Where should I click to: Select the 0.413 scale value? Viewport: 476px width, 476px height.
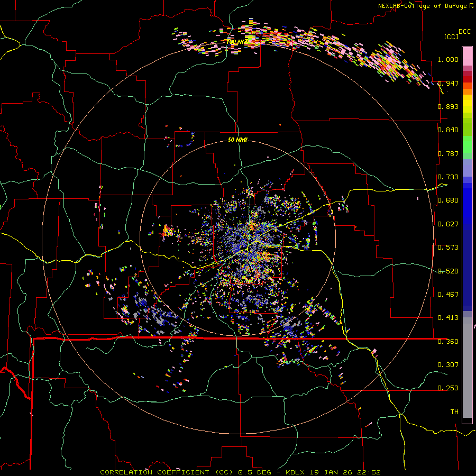(x=448, y=318)
